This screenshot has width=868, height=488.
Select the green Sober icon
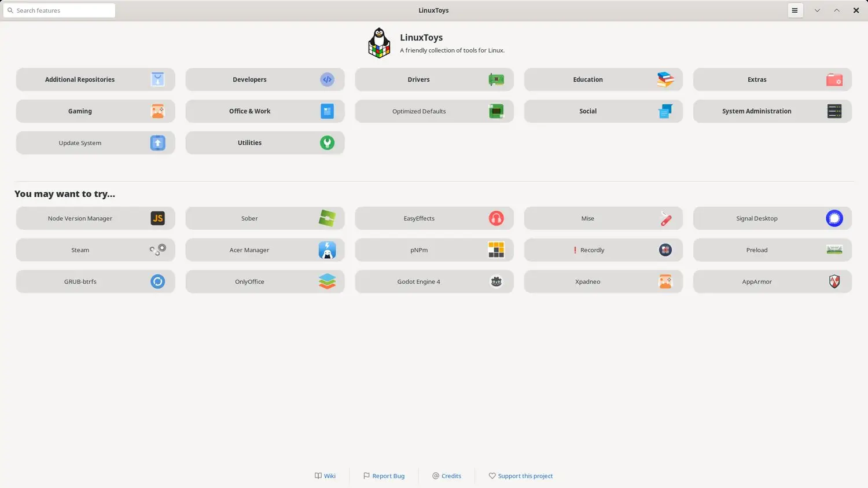click(327, 218)
